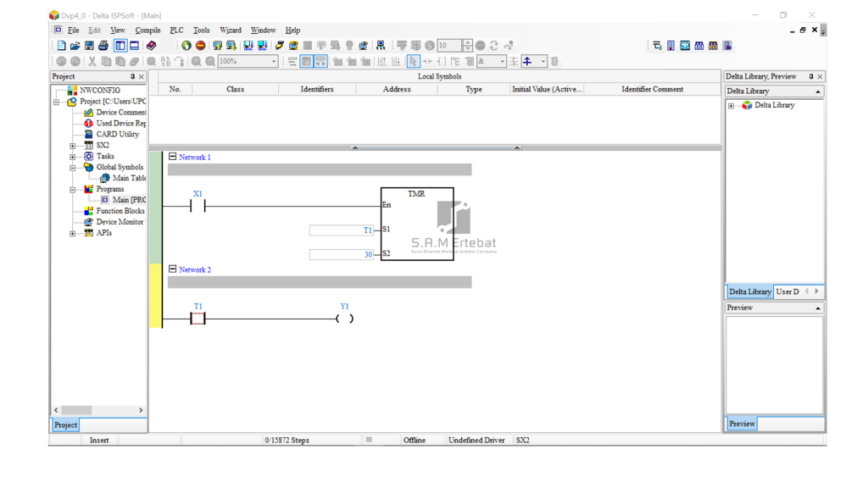Viewport: 868px width, 488px height.
Task: Click the green Run PLC icon
Action: (x=186, y=46)
